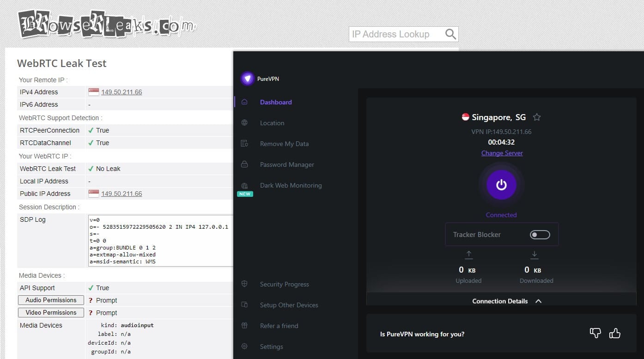
Task: Give PureVPN a thumbs up rating
Action: coord(615,333)
